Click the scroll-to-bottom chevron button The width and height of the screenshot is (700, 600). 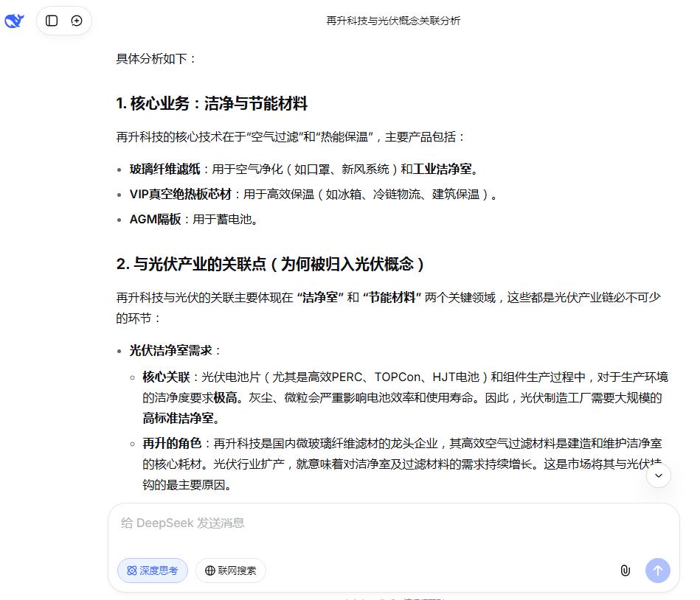pyautogui.click(x=659, y=475)
